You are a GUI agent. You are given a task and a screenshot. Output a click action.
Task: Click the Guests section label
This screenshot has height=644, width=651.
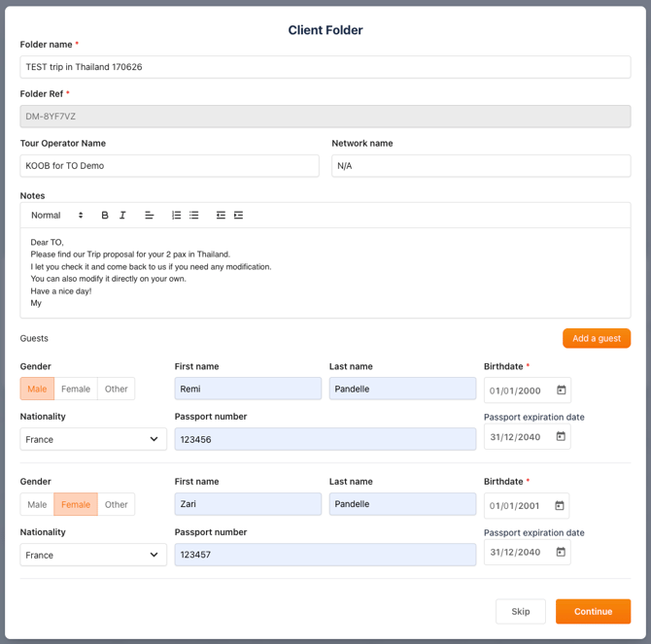[34, 338]
